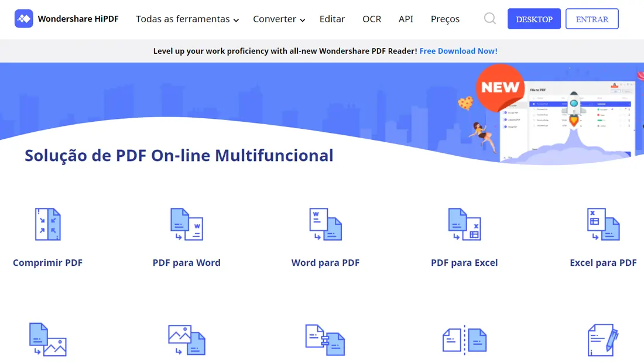Open the PDF to image tool icon
This screenshot has width=644, height=363.
coord(47,339)
